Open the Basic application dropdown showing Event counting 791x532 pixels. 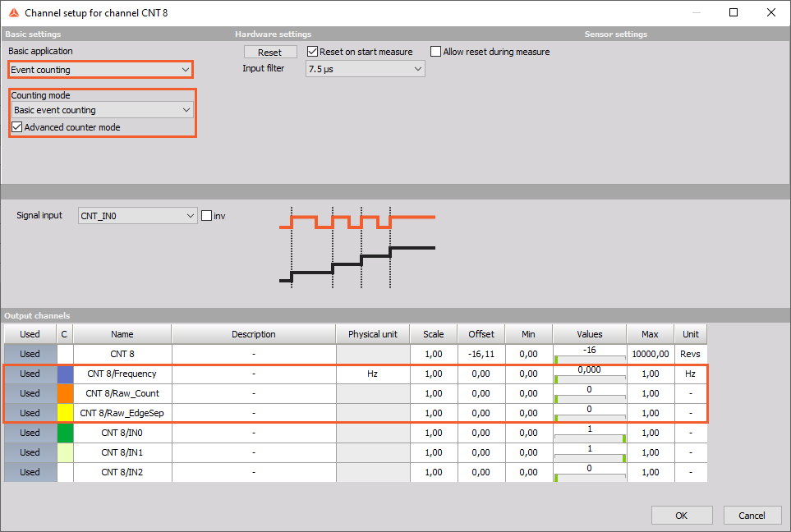tap(100, 70)
